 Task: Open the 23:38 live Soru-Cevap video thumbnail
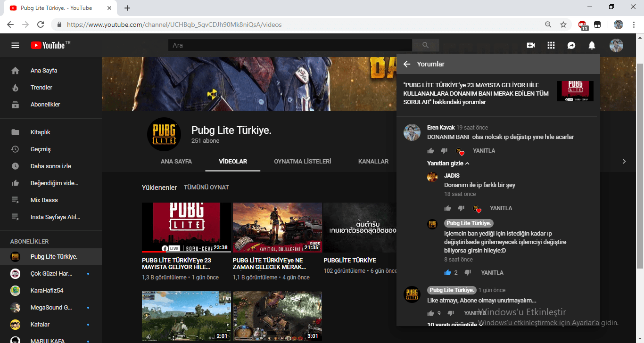[x=186, y=228]
